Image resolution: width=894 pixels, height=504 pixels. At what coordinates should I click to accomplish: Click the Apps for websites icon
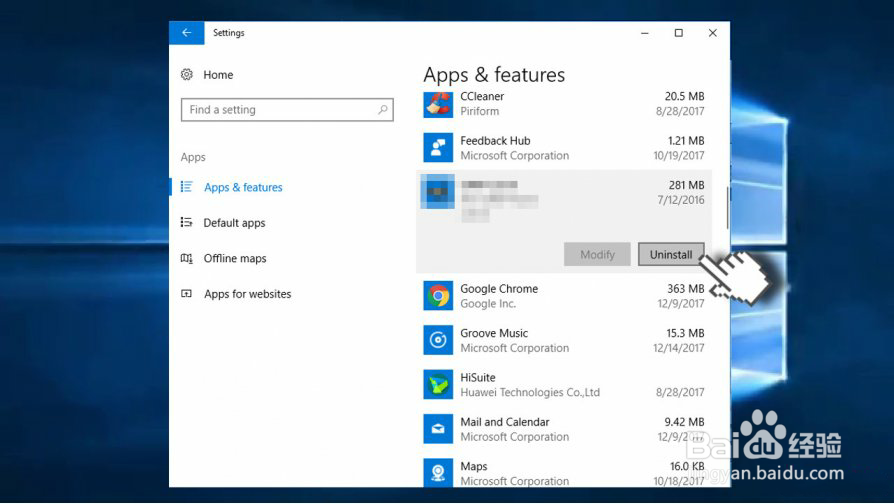[186, 294]
